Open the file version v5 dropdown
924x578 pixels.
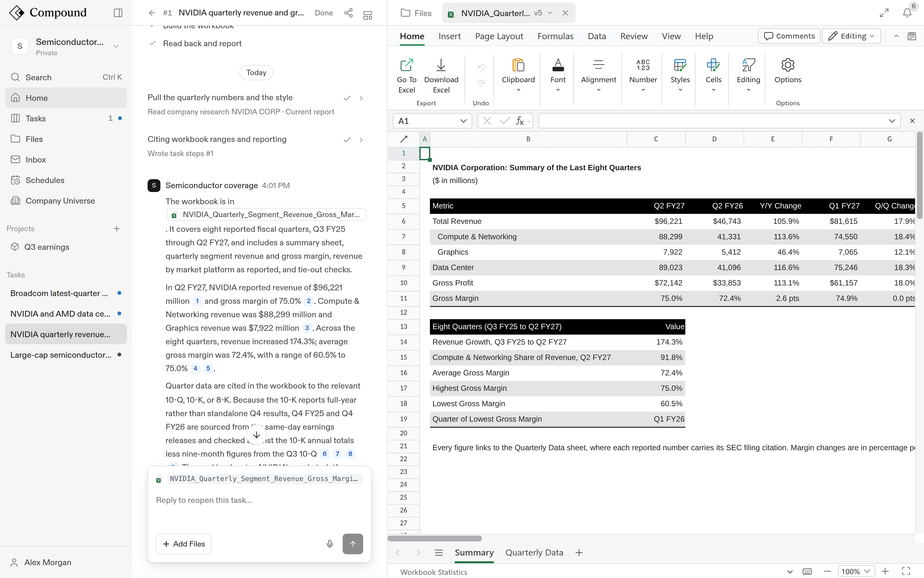pyautogui.click(x=544, y=13)
